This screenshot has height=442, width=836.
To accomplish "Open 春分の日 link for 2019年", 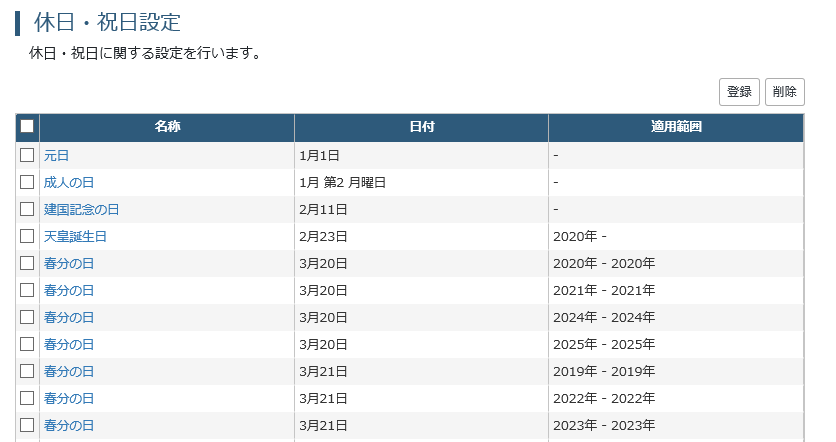I will [69, 371].
